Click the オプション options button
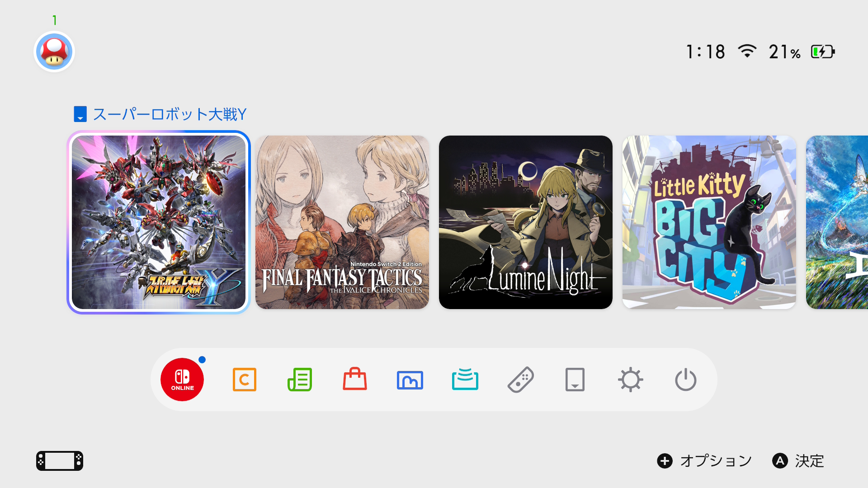Image resolution: width=868 pixels, height=488 pixels. click(x=704, y=461)
